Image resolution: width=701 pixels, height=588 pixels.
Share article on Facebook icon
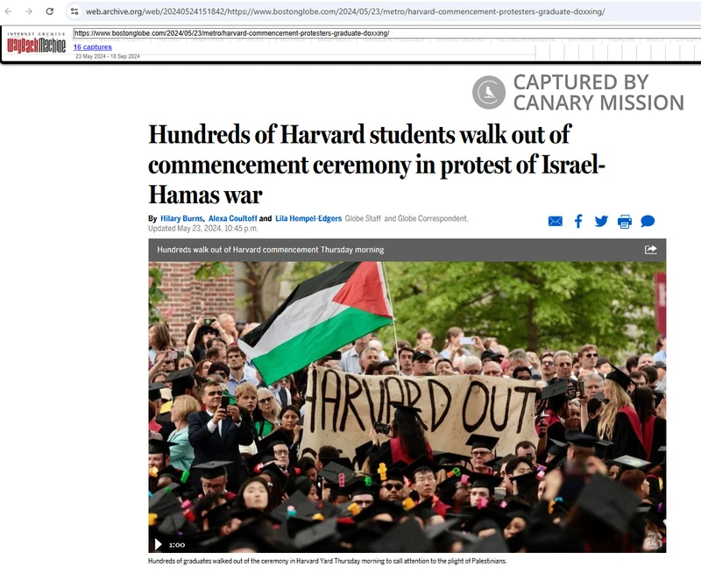click(578, 222)
